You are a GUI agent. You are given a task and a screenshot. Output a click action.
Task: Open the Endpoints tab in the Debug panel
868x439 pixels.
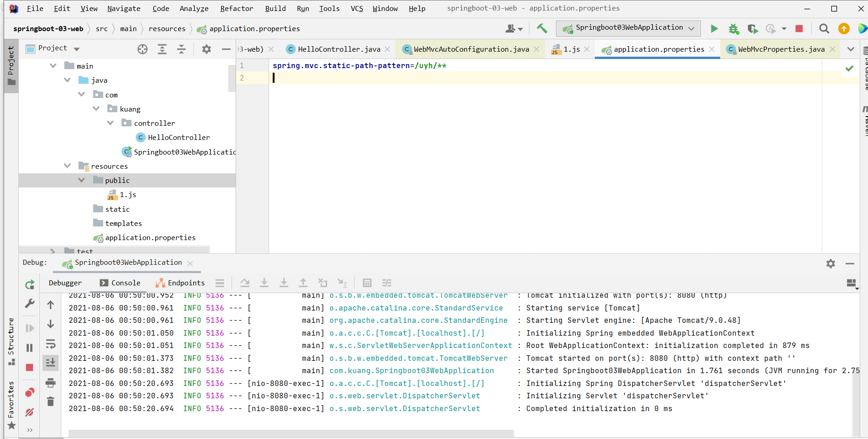180,283
